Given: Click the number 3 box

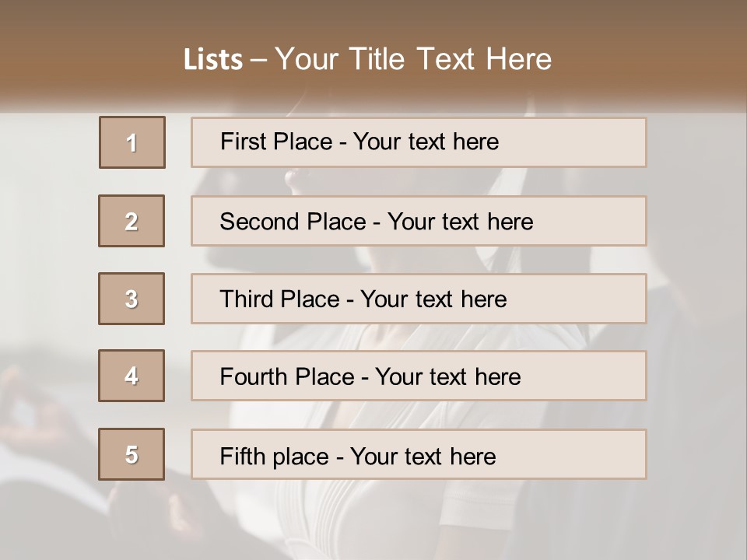Looking at the screenshot, I should [132, 299].
